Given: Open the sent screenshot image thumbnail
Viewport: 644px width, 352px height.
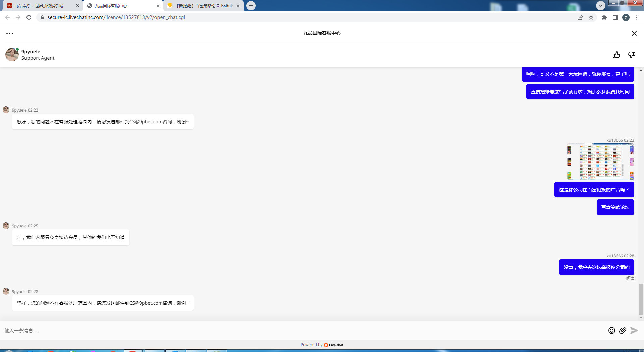Looking at the screenshot, I should click(600, 162).
